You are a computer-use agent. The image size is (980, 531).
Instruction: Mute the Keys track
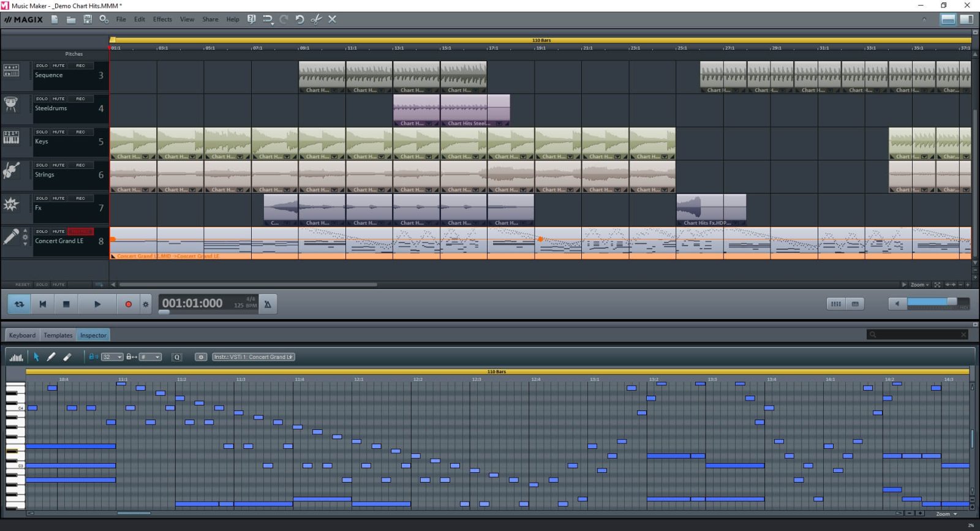click(58, 132)
